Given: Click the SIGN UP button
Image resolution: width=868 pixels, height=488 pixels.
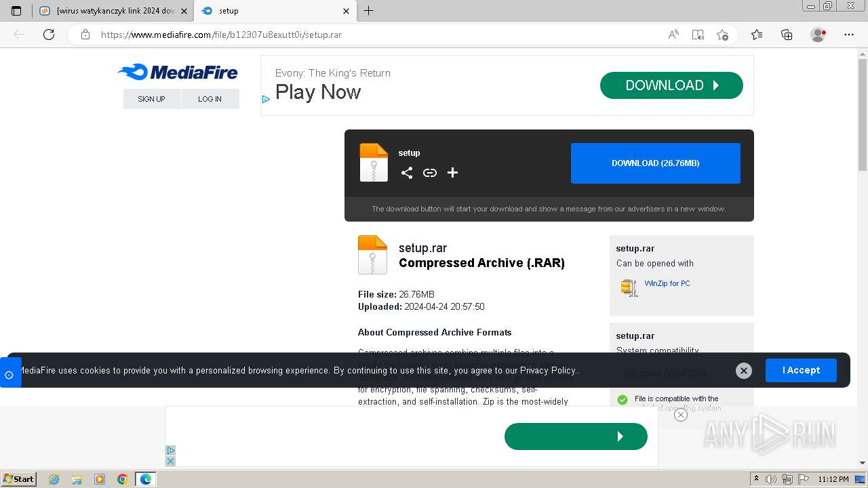Looking at the screenshot, I should tap(152, 99).
